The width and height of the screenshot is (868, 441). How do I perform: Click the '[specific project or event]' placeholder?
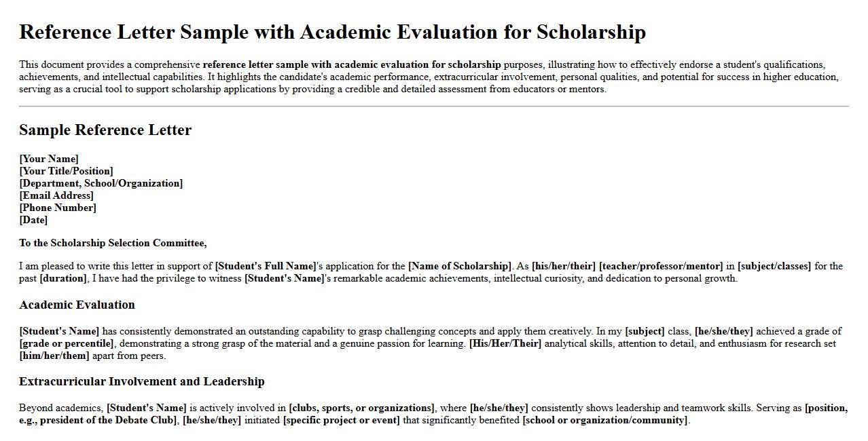click(341, 420)
